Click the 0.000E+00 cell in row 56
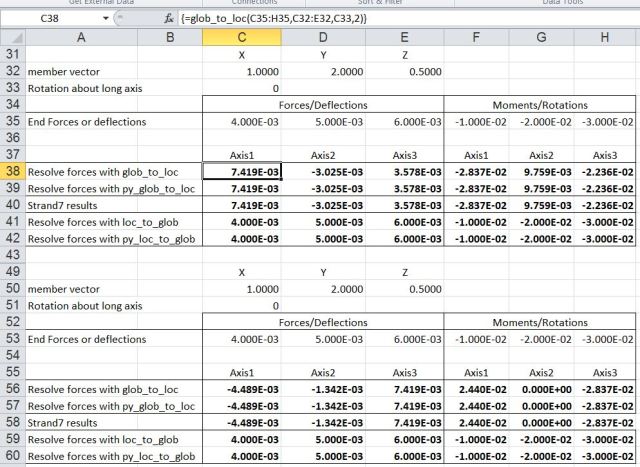The image size is (640, 467). (x=541, y=389)
